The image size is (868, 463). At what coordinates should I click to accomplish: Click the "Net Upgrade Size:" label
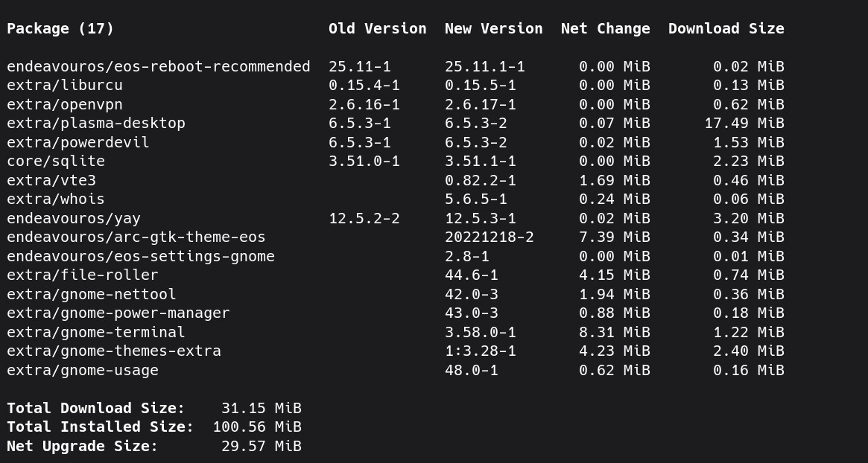pyautogui.click(x=83, y=447)
